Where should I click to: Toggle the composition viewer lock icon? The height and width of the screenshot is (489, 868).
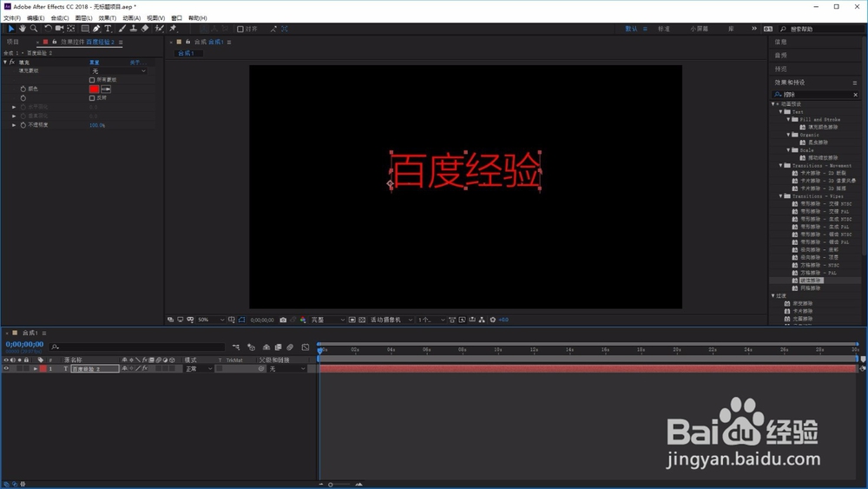187,42
